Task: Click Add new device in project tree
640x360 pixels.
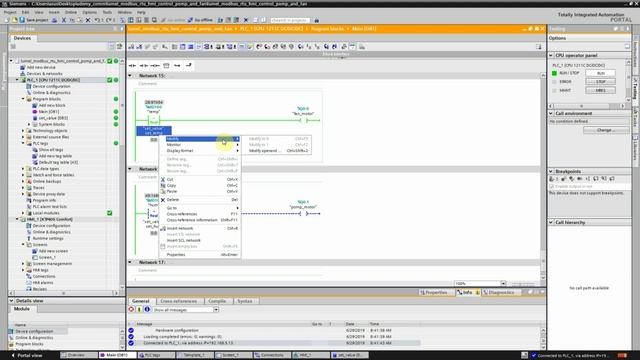Action: pyautogui.click(x=41, y=67)
